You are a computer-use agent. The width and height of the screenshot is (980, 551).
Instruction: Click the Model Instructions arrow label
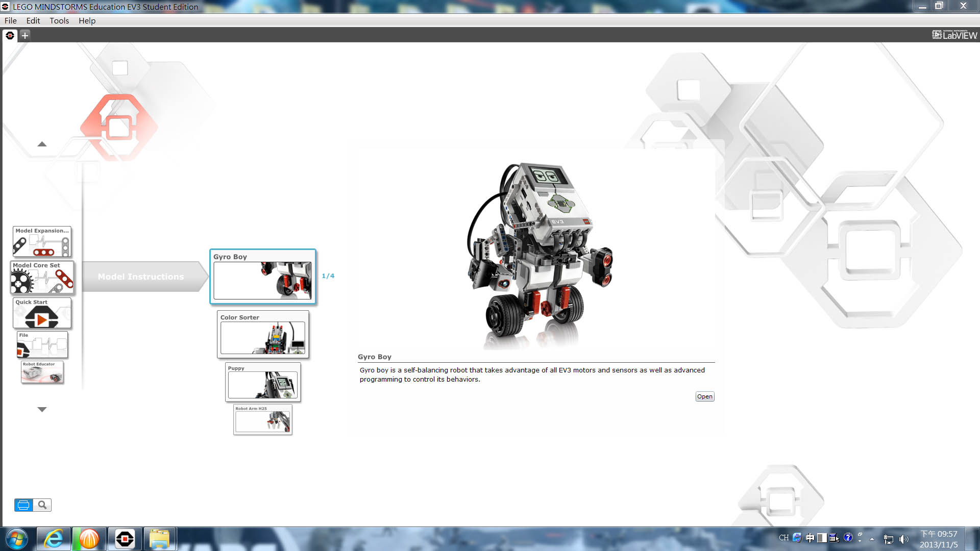(x=145, y=277)
